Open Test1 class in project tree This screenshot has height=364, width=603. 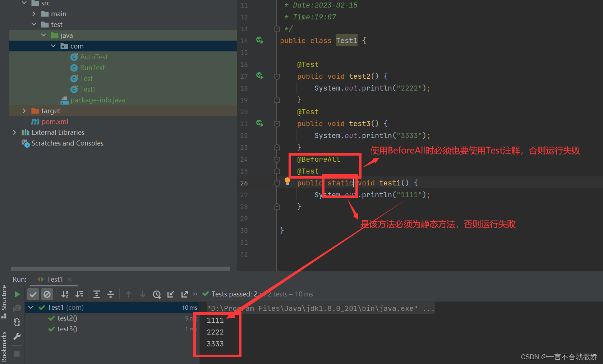pyautogui.click(x=88, y=89)
